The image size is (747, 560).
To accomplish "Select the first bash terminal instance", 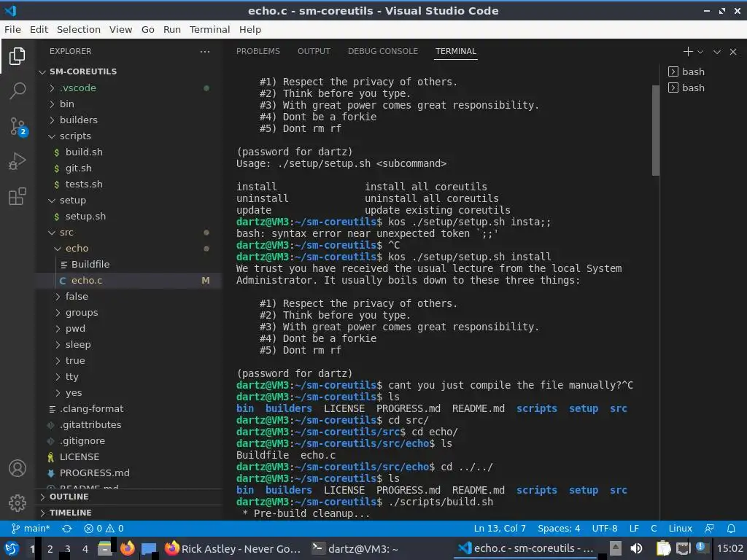I will point(686,72).
